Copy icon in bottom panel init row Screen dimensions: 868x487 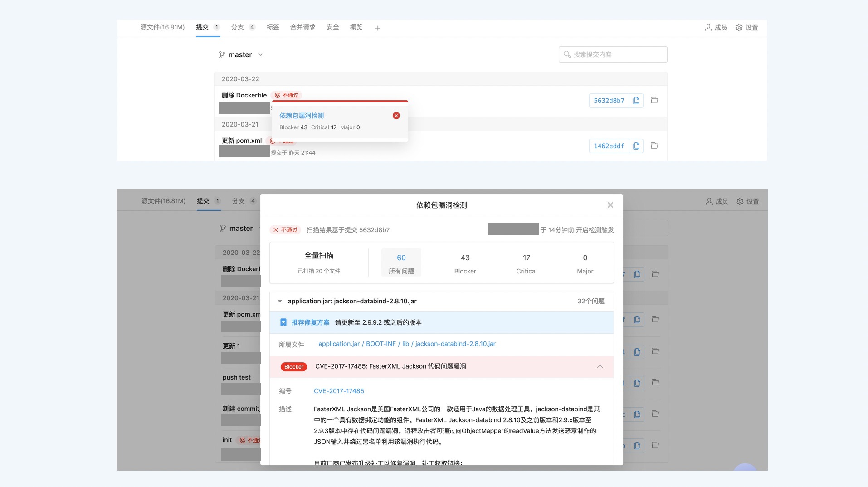(x=637, y=445)
